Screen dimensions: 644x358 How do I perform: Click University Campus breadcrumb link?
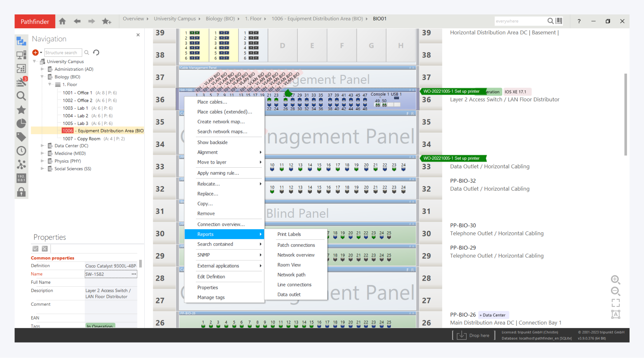pyautogui.click(x=174, y=19)
